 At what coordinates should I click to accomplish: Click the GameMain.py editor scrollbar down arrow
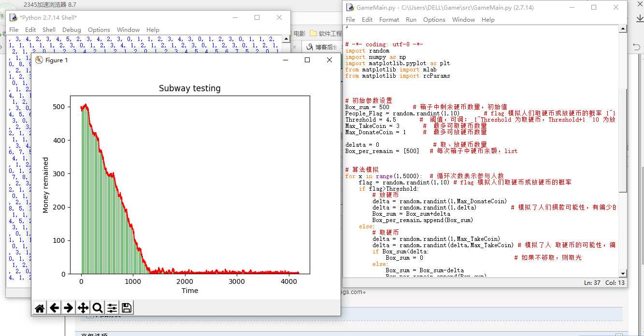(x=623, y=273)
